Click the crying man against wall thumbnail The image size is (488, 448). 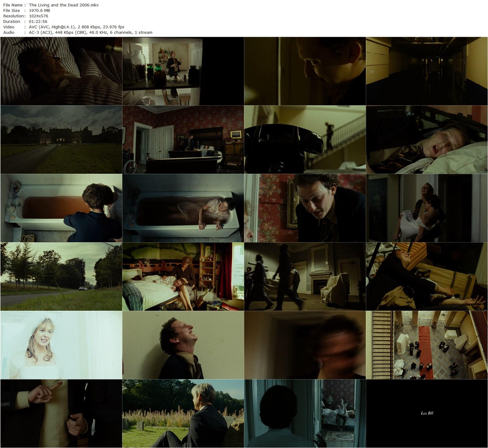click(183, 345)
